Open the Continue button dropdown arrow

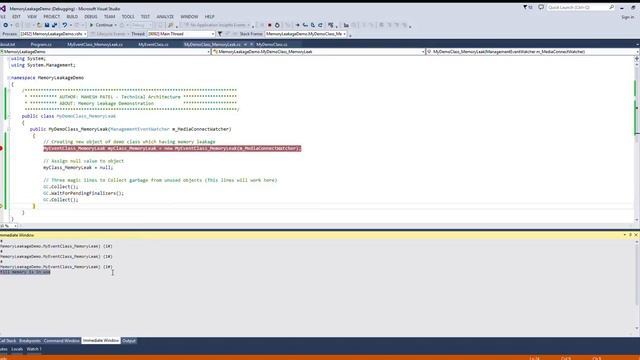(116, 25)
